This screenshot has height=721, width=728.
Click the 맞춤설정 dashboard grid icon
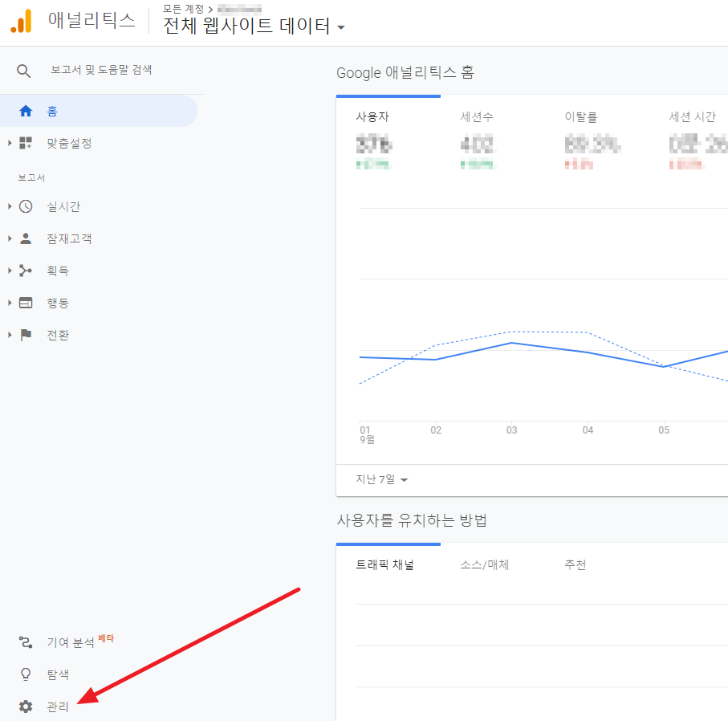(26, 143)
